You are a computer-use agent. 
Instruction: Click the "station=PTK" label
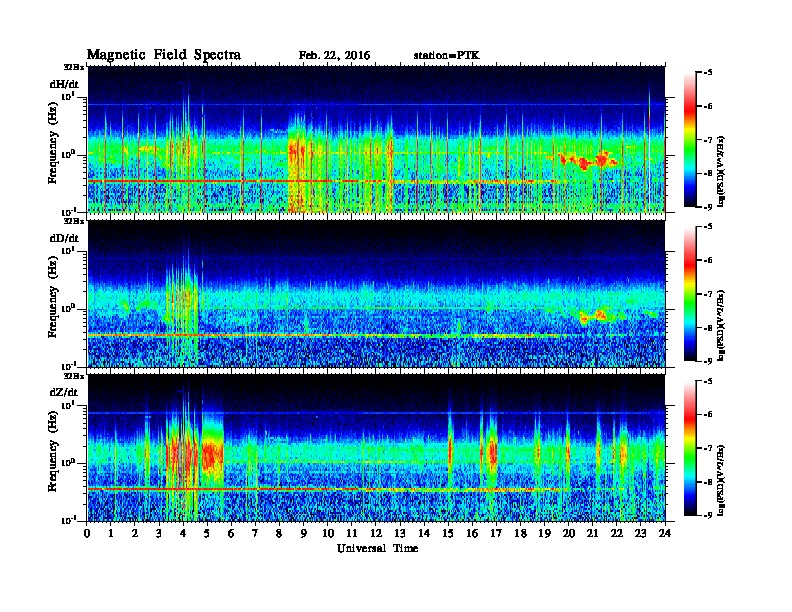coord(447,56)
